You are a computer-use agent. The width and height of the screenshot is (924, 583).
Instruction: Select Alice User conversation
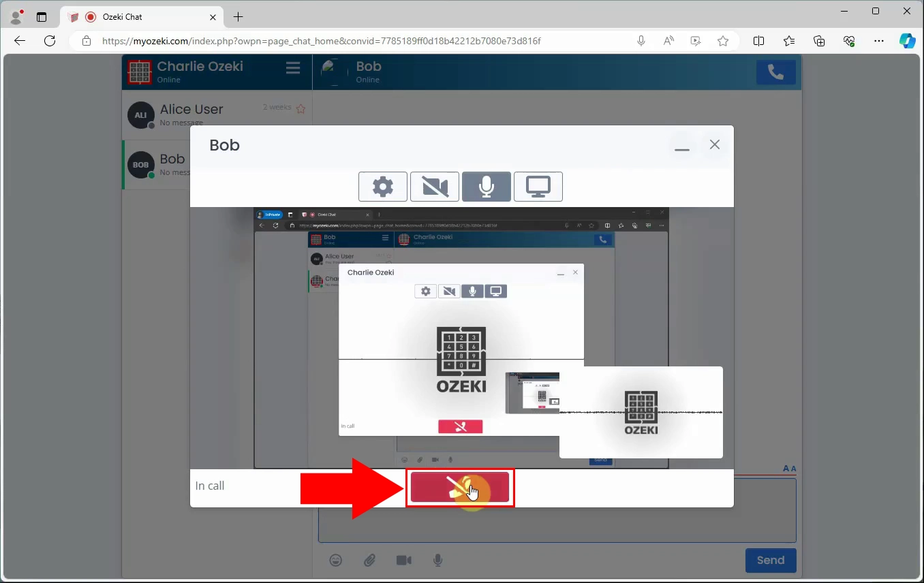tap(217, 114)
